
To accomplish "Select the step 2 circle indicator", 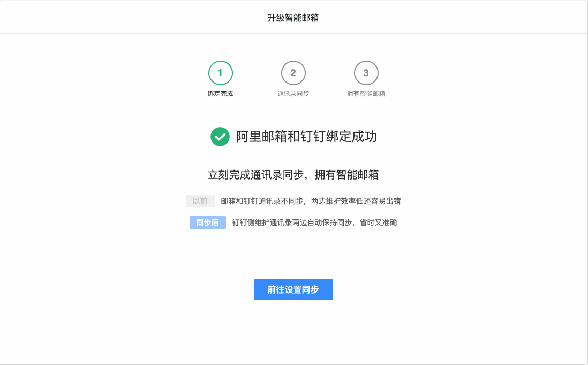I will tap(293, 73).
